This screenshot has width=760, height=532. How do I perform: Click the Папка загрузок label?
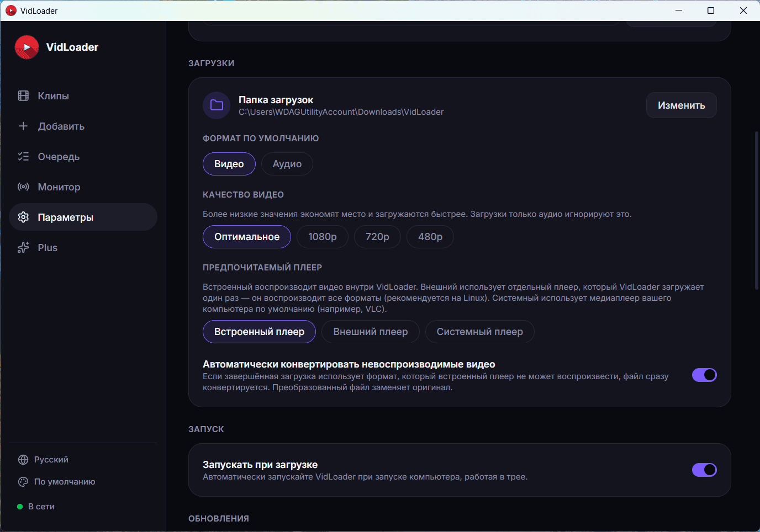tap(276, 100)
